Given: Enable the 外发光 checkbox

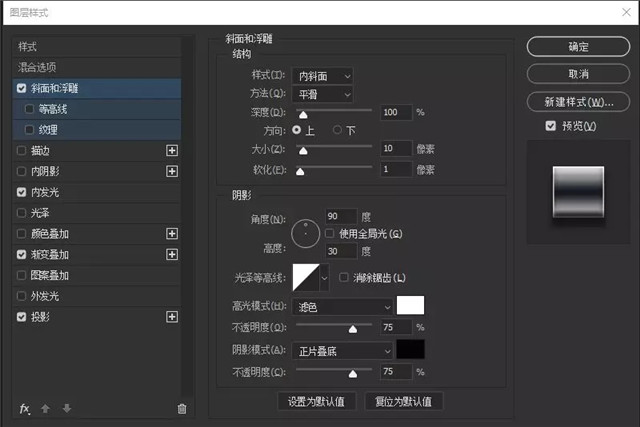Looking at the screenshot, I should 22,296.
